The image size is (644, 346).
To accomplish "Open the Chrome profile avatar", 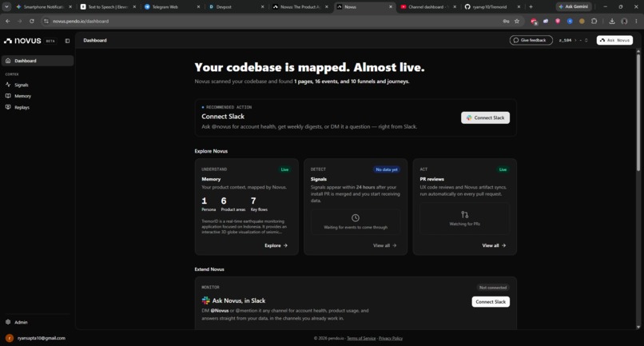I will 624,22.
